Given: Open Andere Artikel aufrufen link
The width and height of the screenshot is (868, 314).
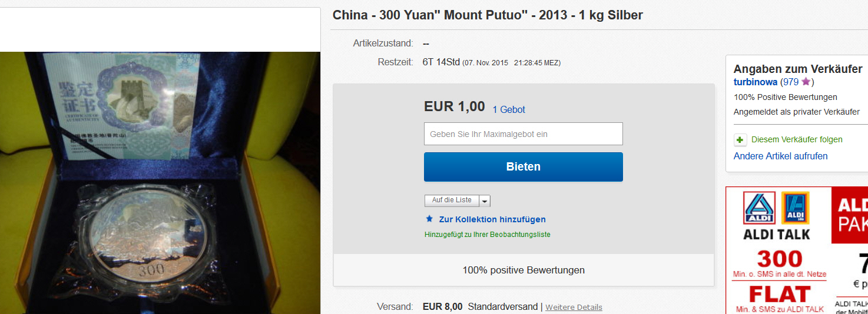Looking at the screenshot, I should coord(780,156).
